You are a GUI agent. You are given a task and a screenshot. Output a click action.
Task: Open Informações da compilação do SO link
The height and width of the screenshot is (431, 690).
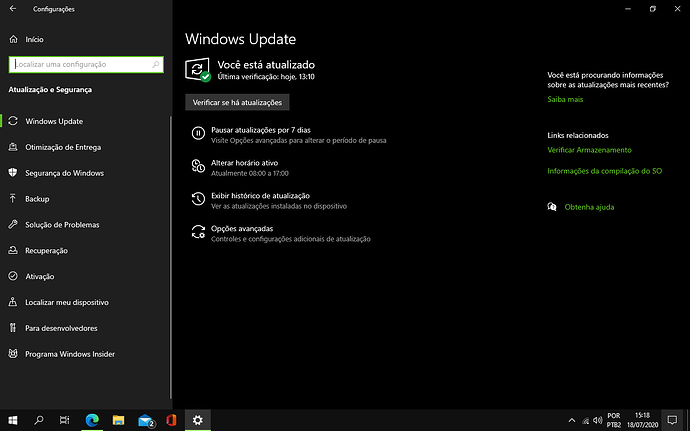(604, 171)
